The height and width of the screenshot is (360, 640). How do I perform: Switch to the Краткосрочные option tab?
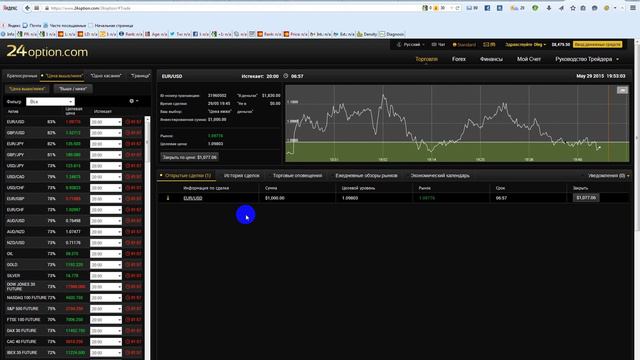click(x=22, y=76)
